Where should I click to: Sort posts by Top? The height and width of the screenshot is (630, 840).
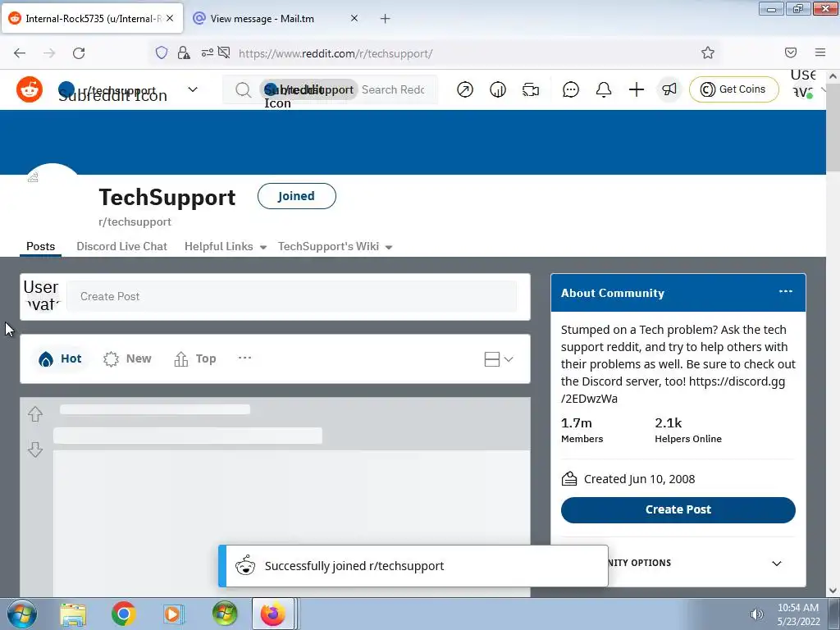[195, 359]
